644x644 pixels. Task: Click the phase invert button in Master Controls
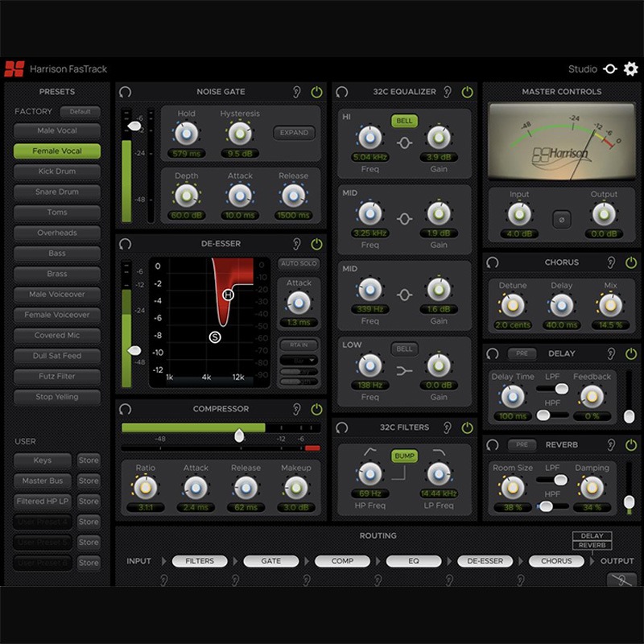(x=561, y=219)
